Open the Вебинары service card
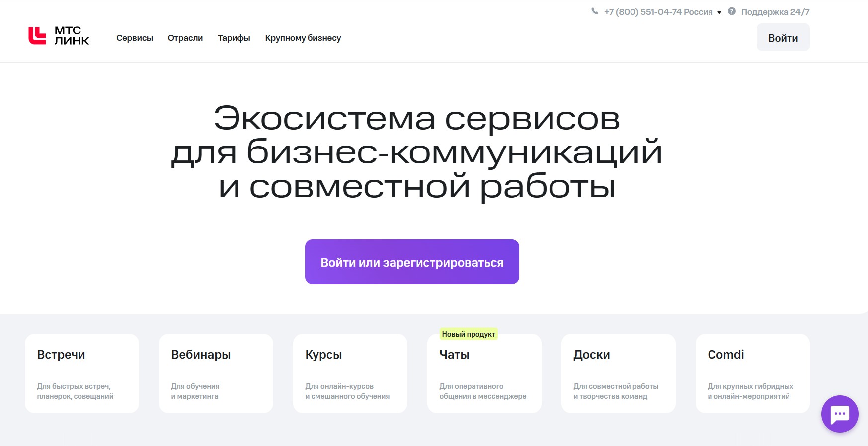Screen dimensions: 868x446 coord(216,373)
